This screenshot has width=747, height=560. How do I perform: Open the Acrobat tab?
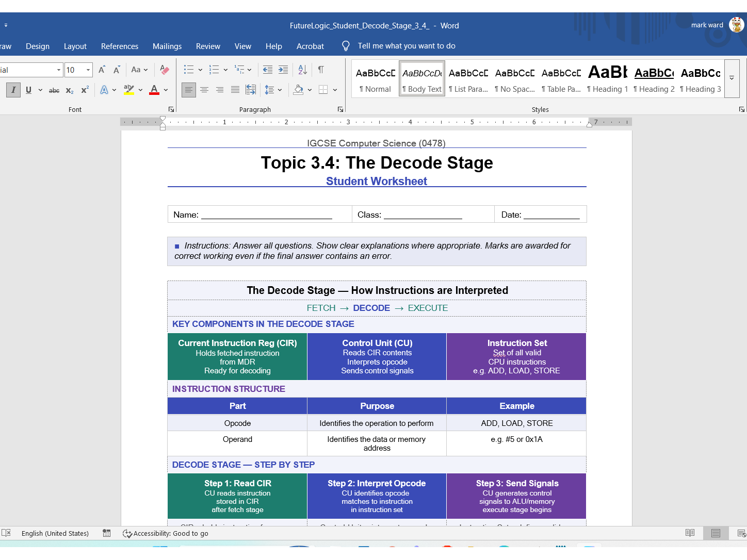pos(310,46)
